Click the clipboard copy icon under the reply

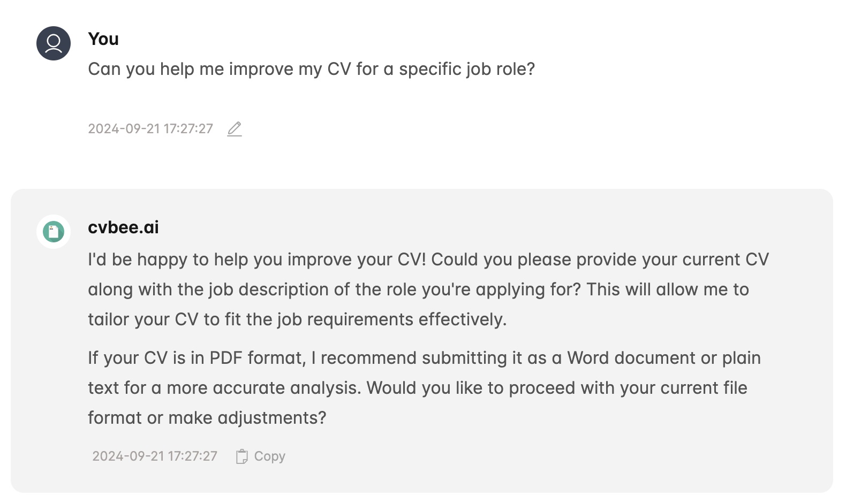tap(242, 456)
